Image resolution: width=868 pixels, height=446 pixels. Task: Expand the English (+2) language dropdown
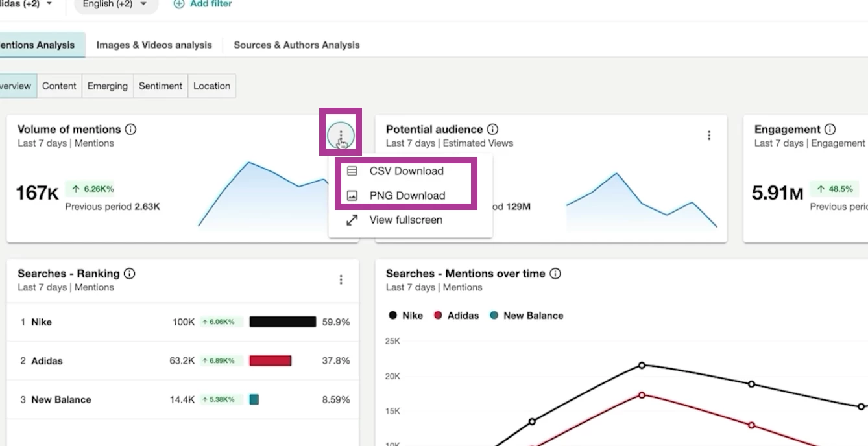115,5
